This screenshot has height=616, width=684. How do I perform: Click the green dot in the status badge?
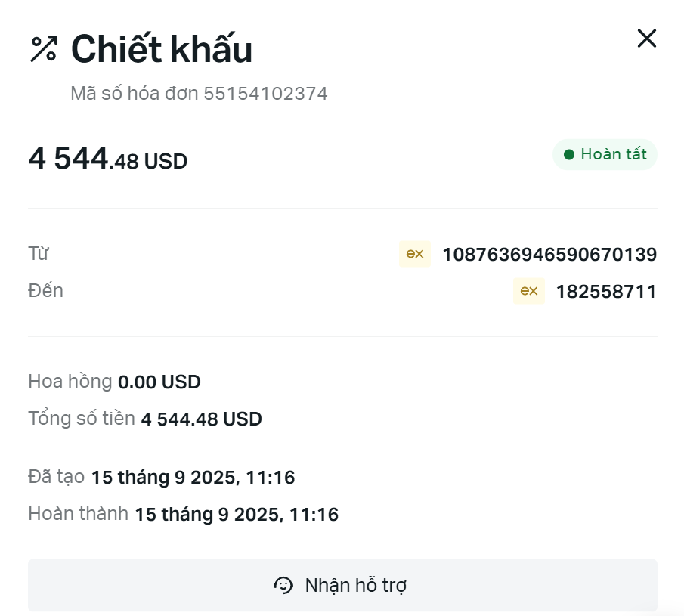click(x=569, y=155)
